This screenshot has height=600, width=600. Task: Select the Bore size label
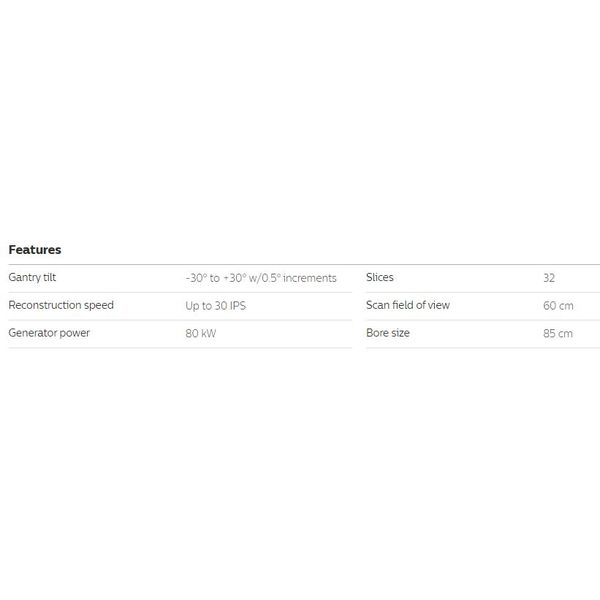388,333
